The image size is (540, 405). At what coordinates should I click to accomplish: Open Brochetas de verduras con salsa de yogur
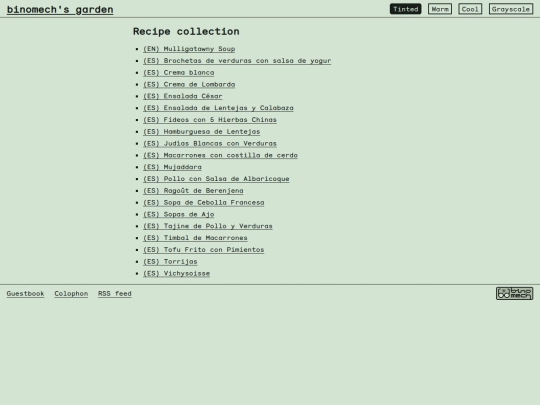[x=237, y=61]
